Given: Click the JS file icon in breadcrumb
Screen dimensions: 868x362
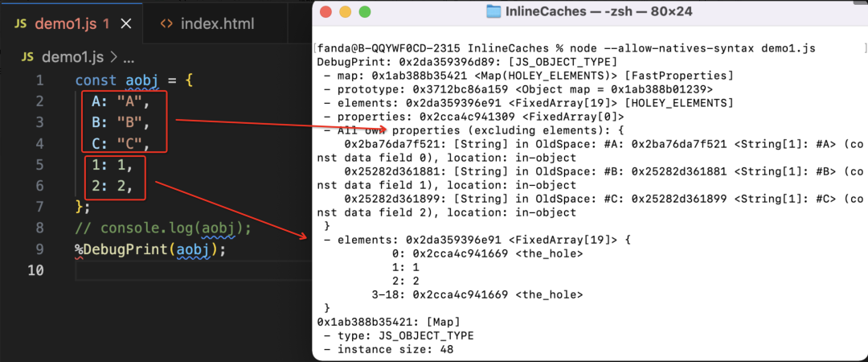Looking at the screenshot, I should 28,57.
